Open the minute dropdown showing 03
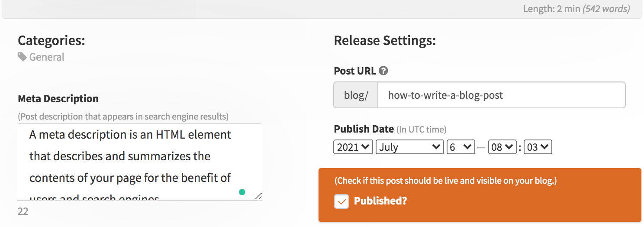644x227 pixels. point(538,147)
